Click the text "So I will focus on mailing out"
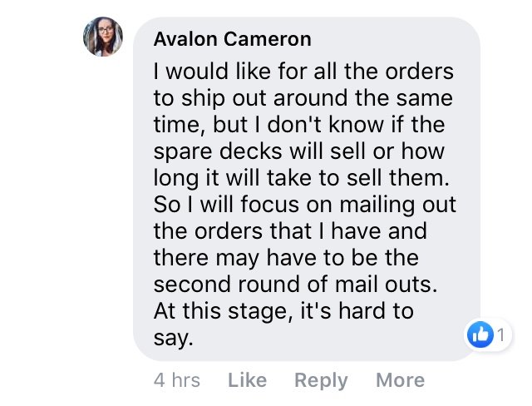 [305, 205]
